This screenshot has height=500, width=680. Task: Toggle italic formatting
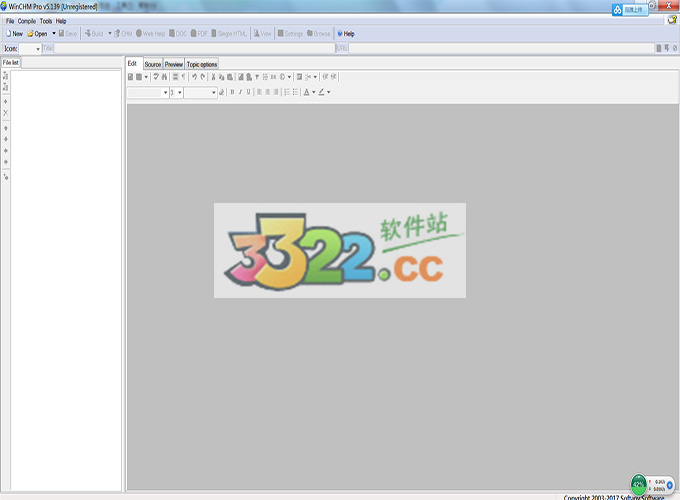(240, 92)
